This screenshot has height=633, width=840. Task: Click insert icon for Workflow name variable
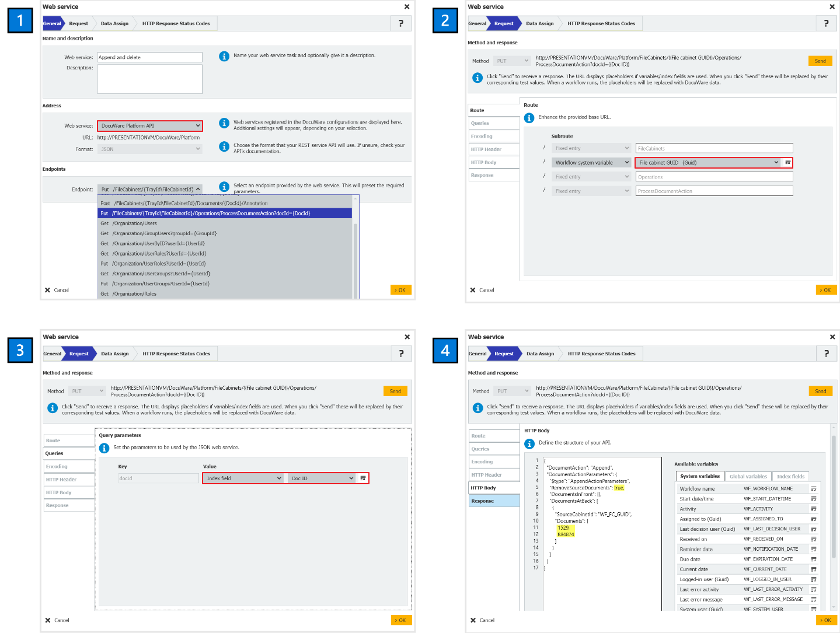[x=813, y=489]
